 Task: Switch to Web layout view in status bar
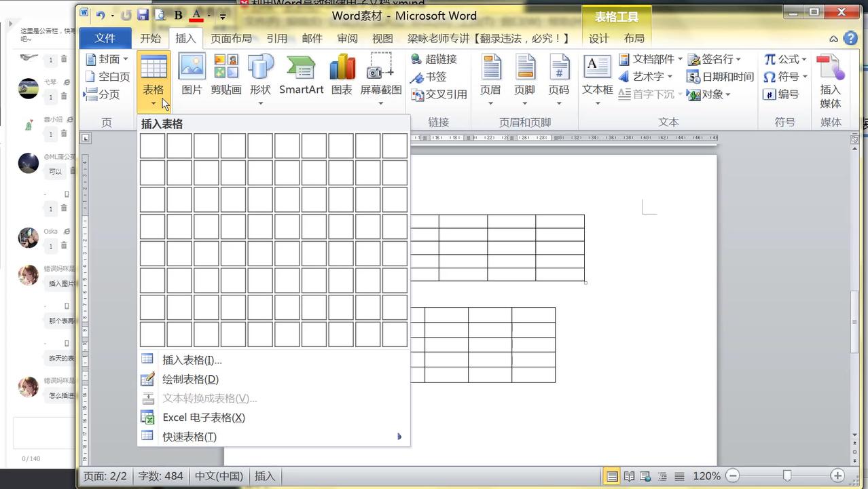point(644,476)
